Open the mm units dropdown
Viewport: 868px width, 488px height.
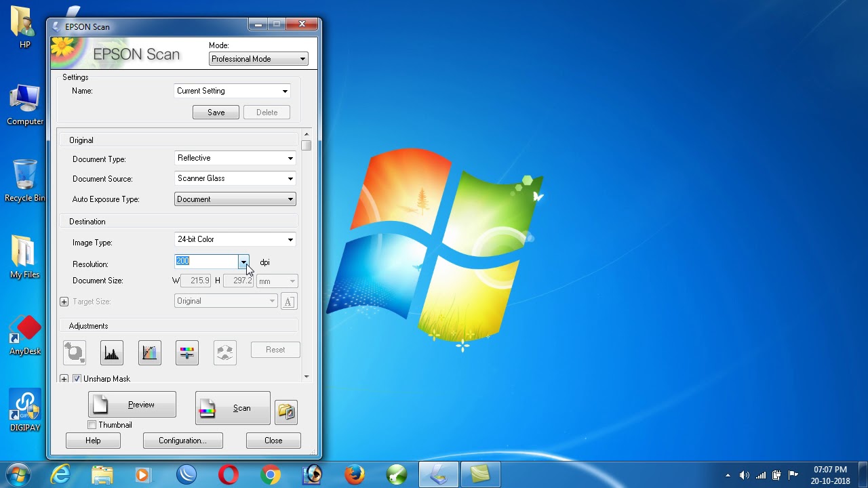(277, 281)
